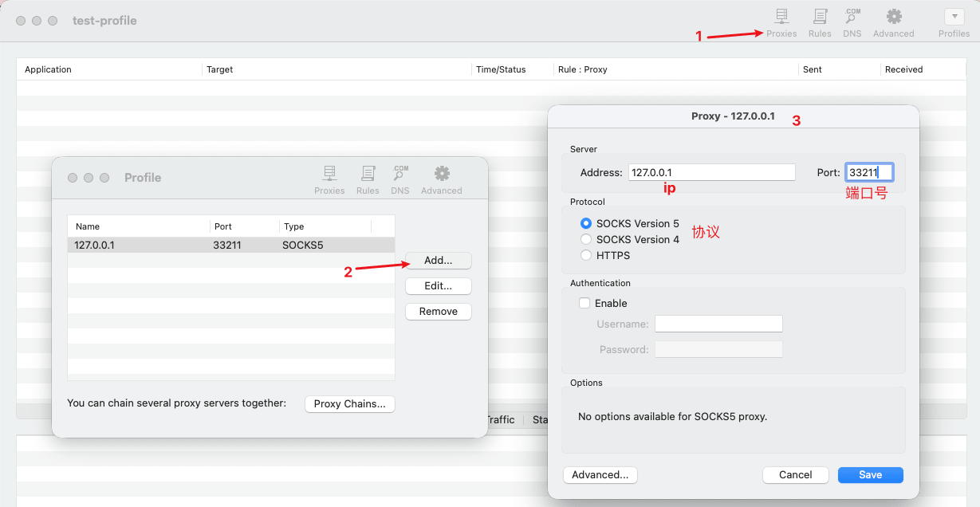Open Advanced settings in the main toolbar
This screenshot has height=507, width=980.
(893, 22)
